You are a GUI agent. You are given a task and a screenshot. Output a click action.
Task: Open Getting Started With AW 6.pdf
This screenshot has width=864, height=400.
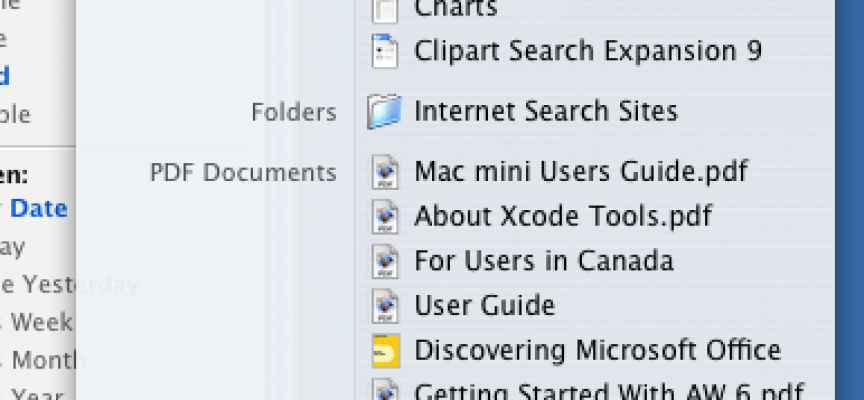[609, 391]
